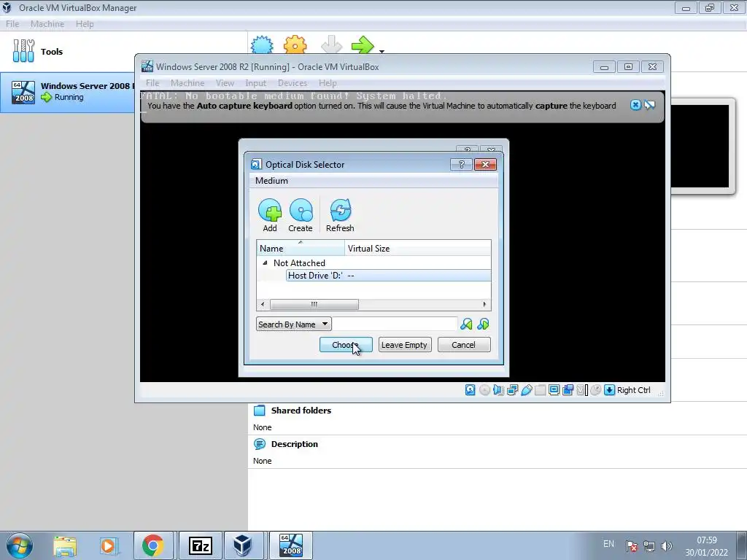Click the New machine toolbar icon in Manager
The height and width of the screenshot is (560, 747).
click(x=262, y=44)
